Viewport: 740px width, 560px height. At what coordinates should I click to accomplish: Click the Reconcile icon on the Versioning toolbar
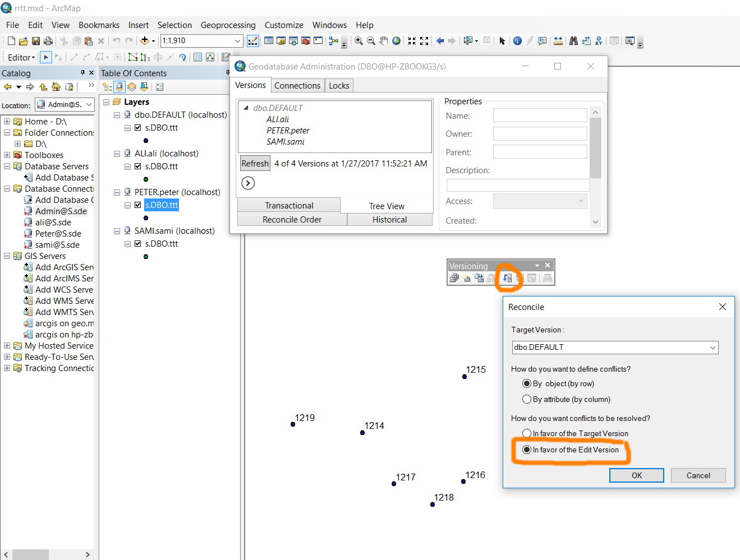507,278
